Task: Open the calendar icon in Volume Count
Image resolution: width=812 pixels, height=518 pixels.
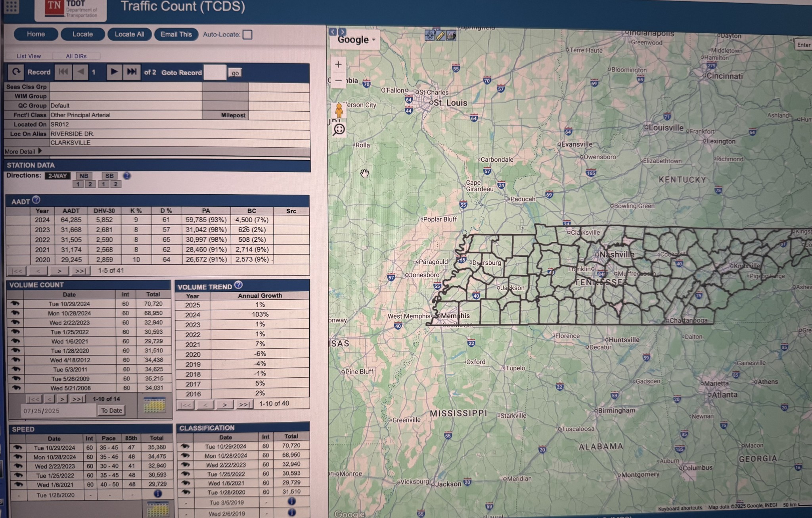Action: [x=154, y=405]
